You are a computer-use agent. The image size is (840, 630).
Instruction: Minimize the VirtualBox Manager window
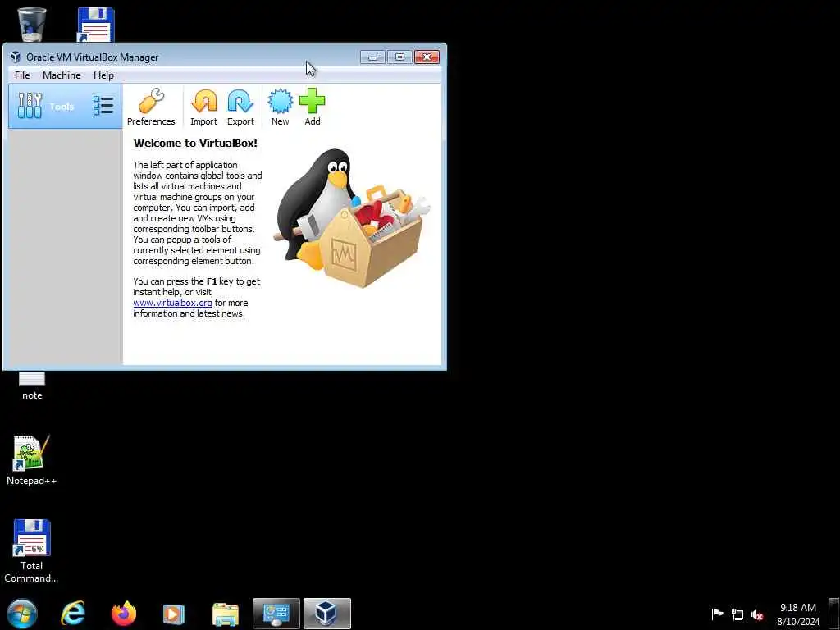[373, 57]
